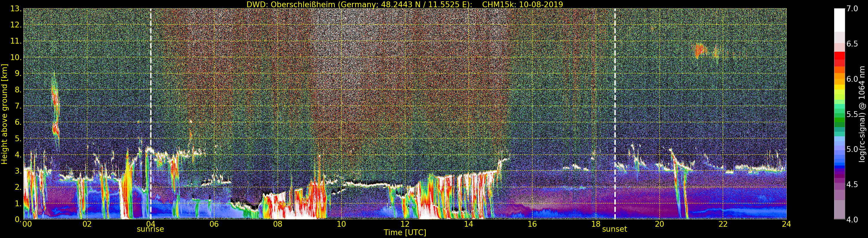Click the 'Height above ground [km]' axis label
Viewport: 868px width, 238px height.
4,114
